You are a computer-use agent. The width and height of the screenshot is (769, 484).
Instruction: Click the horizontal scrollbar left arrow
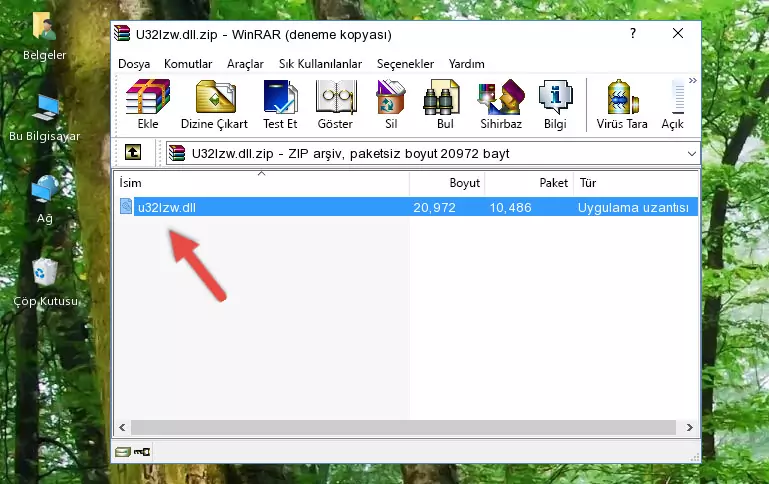click(122, 427)
